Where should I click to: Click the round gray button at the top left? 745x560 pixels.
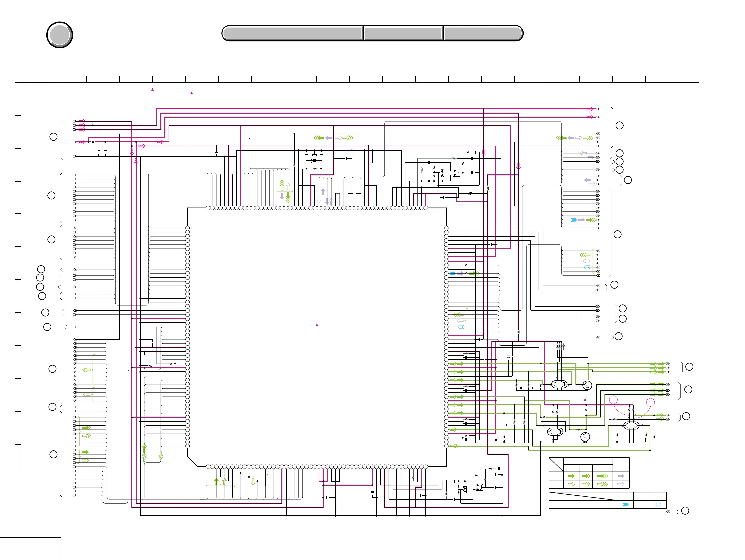coord(60,35)
